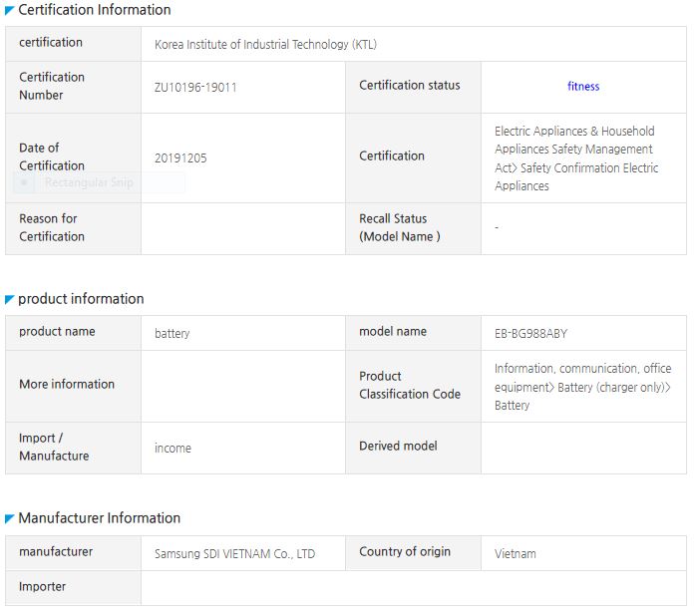Click certification number ZU10196-19011
This screenshot has height=616, width=696.
pos(195,88)
